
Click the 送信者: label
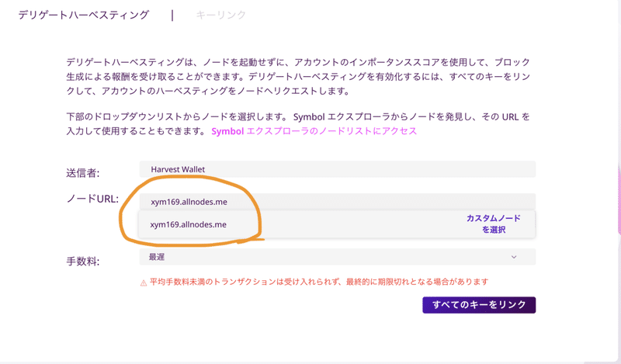[x=83, y=173]
